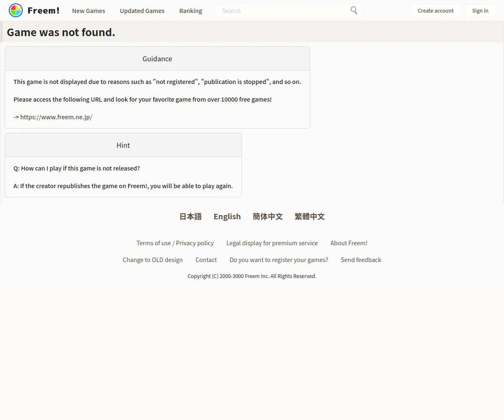This screenshot has height=420, width=504.
Task: Click the Freem! brand name text
Action: 43,10
